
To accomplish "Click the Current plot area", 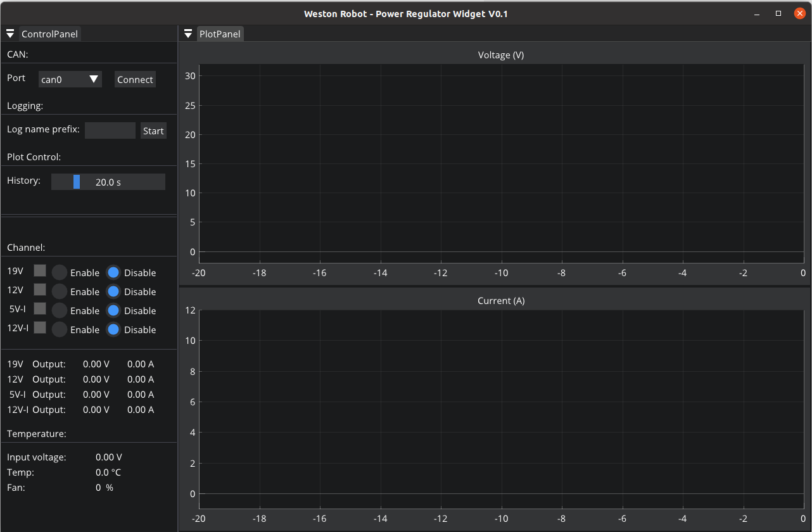I will click(x=501, y=409).
